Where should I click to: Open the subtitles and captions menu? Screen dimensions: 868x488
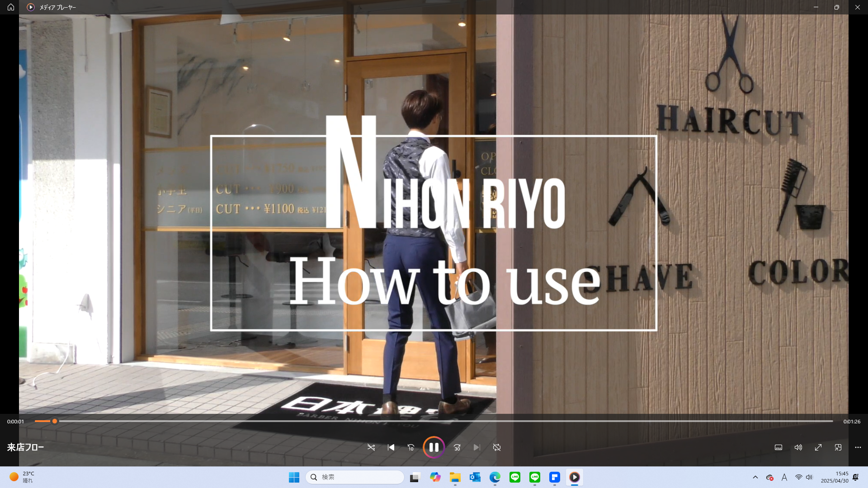pos(778,447)
